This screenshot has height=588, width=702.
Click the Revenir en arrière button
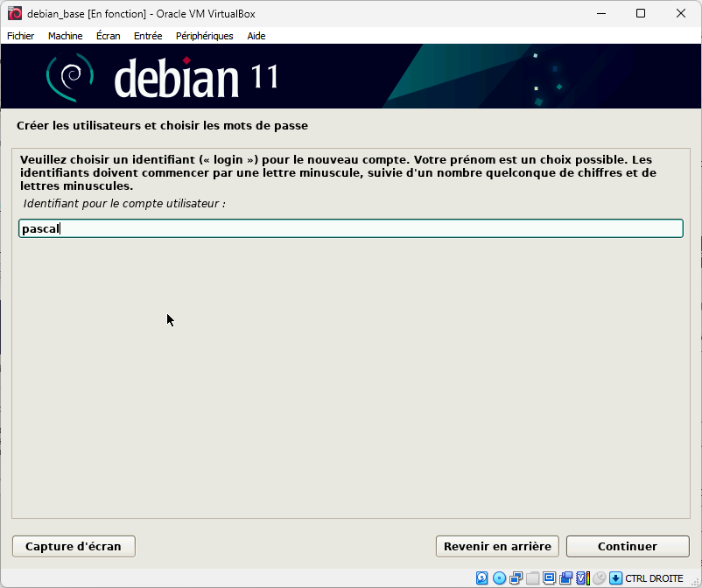pos(497,546)
